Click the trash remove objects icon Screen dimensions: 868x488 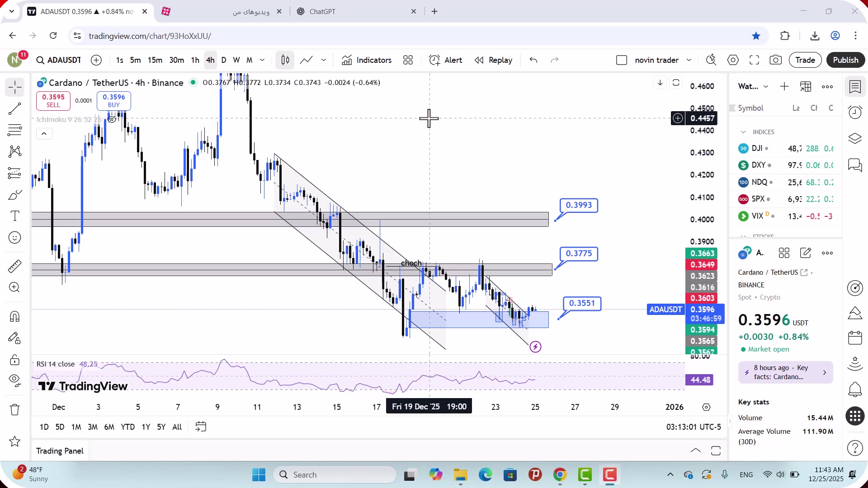(x=14, y=409)
